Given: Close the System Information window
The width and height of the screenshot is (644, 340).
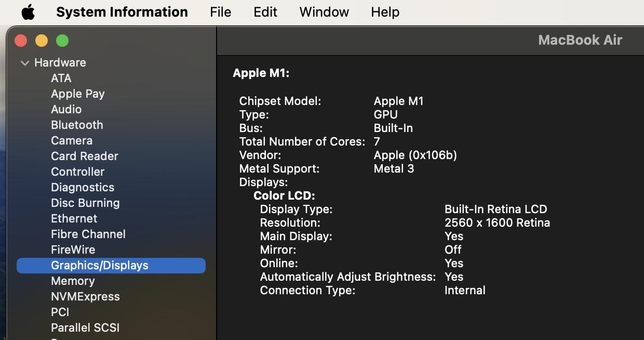Looking at the screenshot, I should click(x=21, y=41).
